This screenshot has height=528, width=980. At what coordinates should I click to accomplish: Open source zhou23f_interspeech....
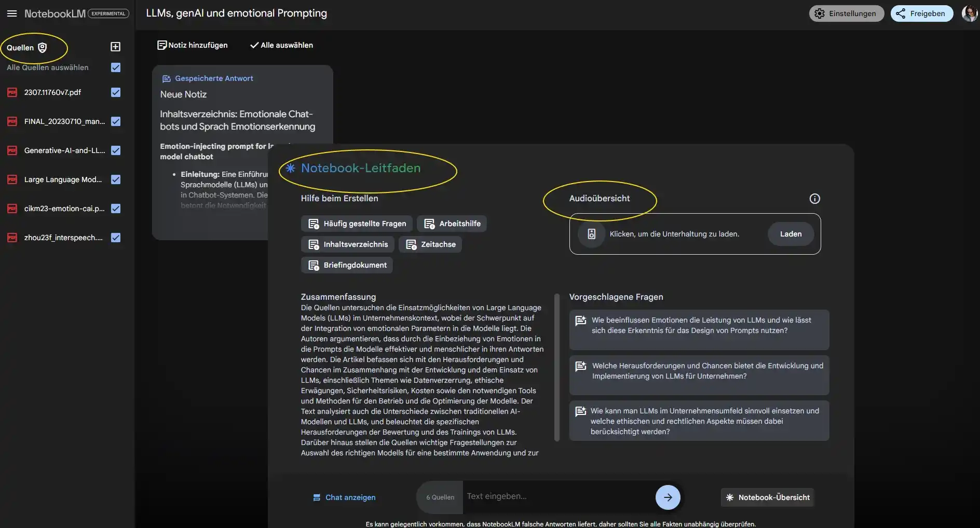tap(63, 238)
